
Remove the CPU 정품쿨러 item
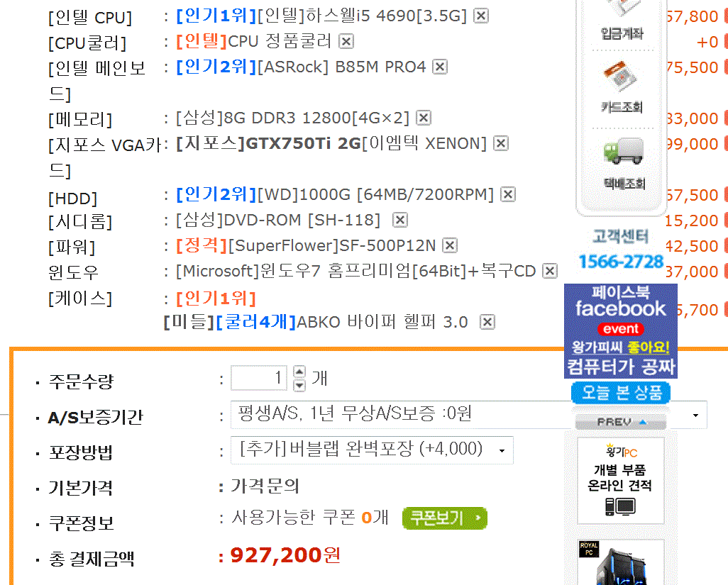point(346,41)
